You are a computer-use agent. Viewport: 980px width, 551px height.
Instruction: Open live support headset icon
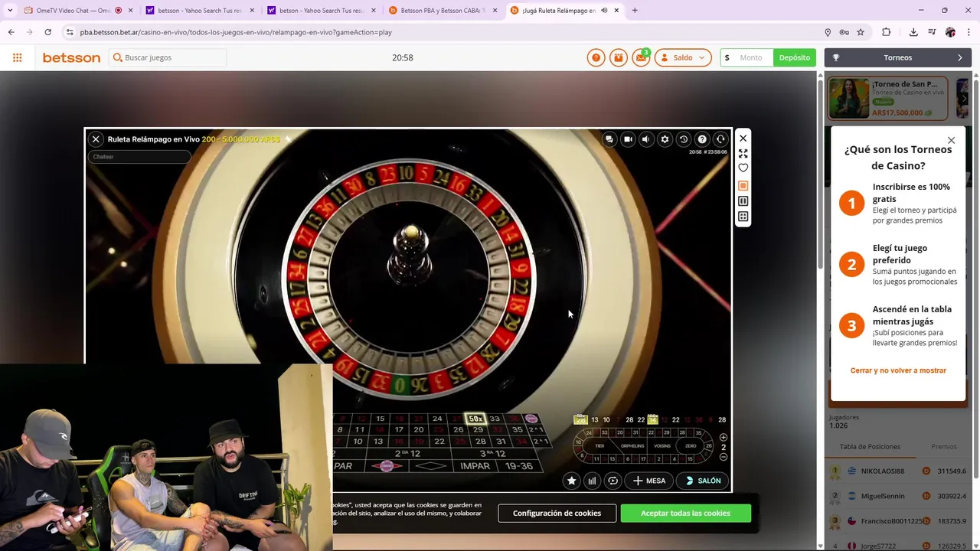coord(720,139)
